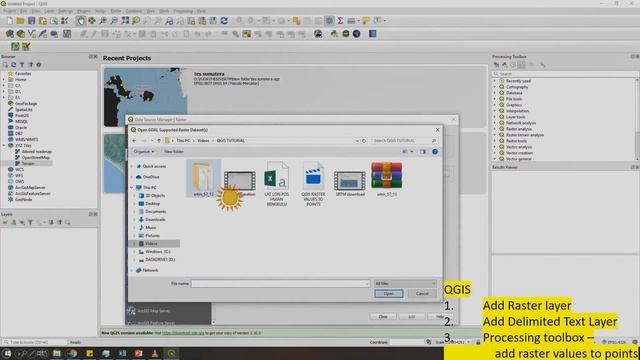Click the New folder button

click(173, 152)
